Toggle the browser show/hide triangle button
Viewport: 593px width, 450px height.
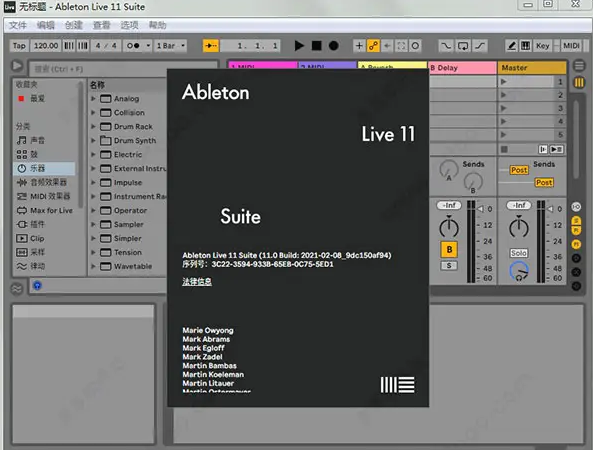[x=17, y=66]
